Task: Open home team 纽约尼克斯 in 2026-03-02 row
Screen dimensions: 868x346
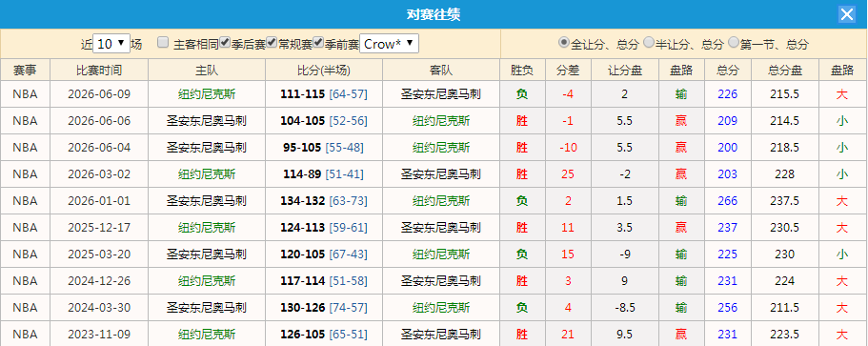Action: point(207,174)
